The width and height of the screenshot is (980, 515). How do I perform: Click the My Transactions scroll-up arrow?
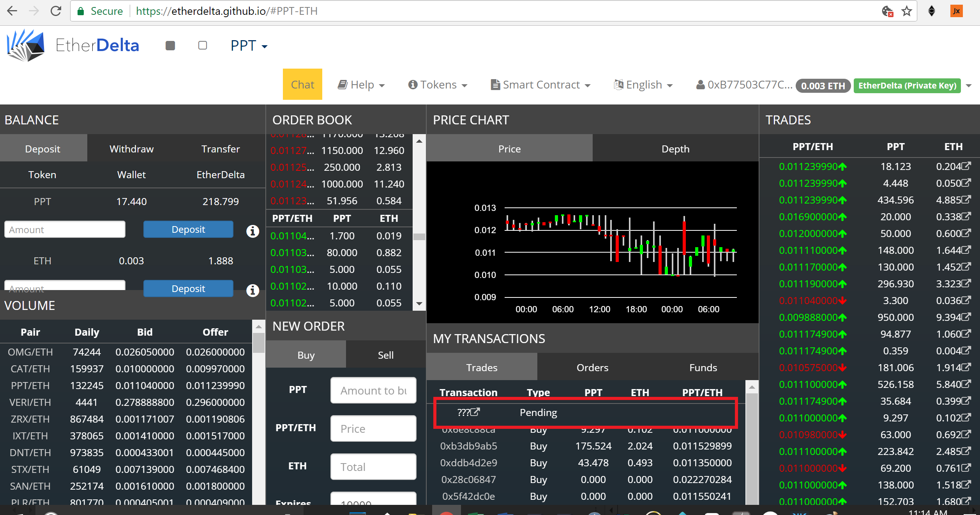tap(752, 387)
